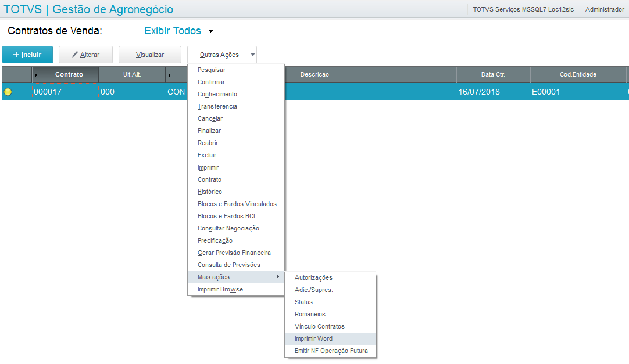This screenshot has width=629, height=364.
Task: Open Consultar Negociação entry
Action: pyautogui.click(x=236, y=228)
